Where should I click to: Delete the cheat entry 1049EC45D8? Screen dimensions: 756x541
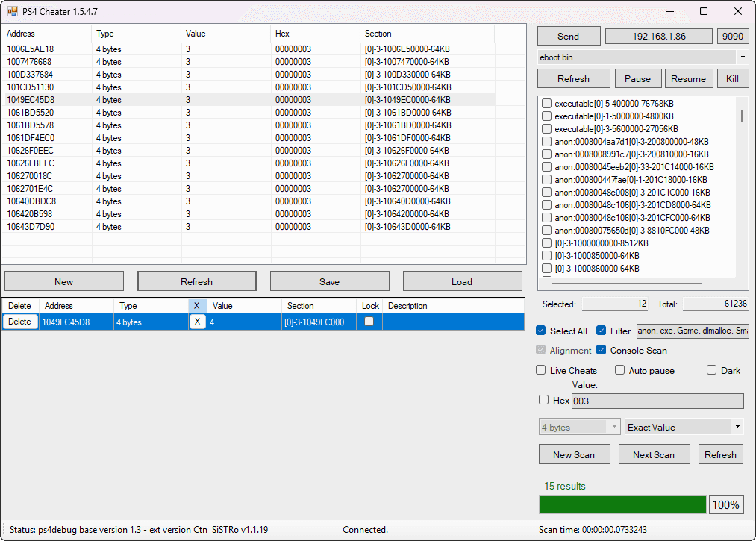click(x=19, y=322)
